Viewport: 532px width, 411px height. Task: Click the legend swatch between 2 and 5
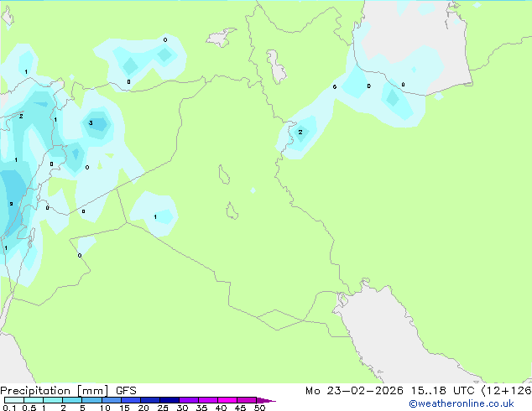tap(72, 400)
